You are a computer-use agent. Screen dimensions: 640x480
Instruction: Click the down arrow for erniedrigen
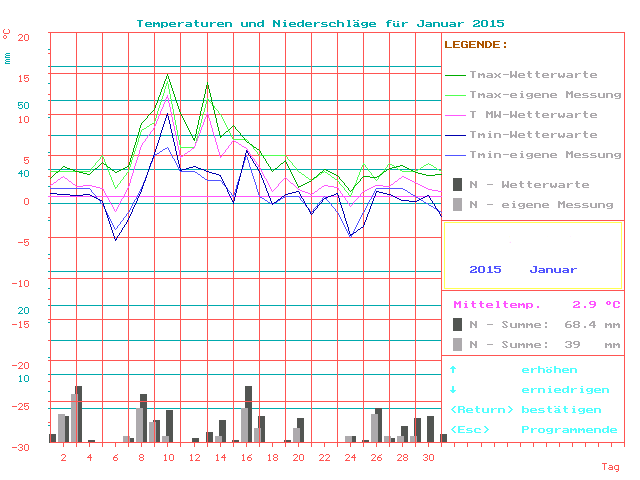(453, 390)
